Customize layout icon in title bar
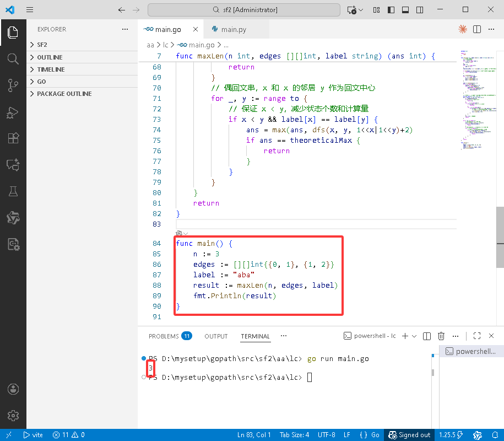504x441 pixels. click(x=376, y=10)
